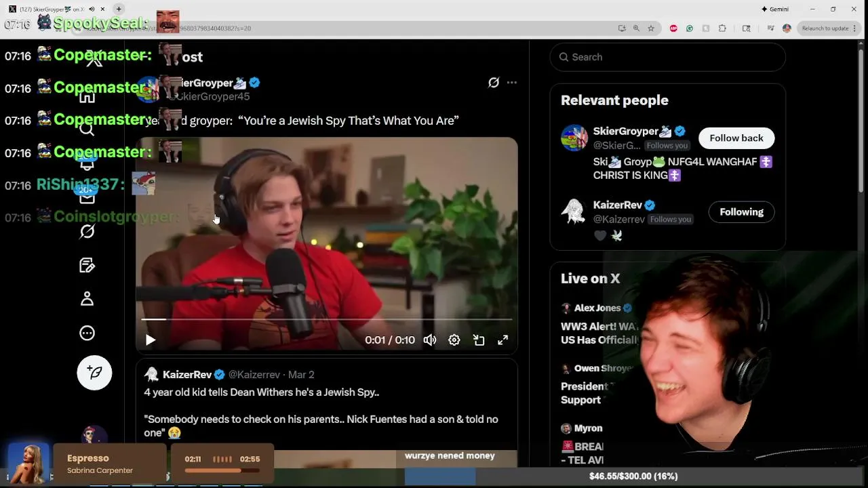Follow back SkierGroyper
This screenshot has width=868, height=488.
click(x=736, y=138)
